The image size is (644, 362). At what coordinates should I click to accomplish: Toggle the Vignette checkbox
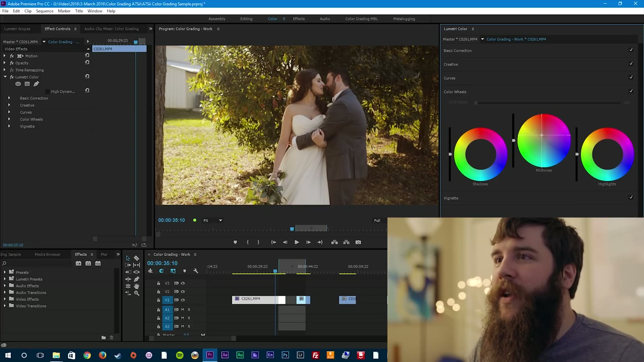click(631, 197)
